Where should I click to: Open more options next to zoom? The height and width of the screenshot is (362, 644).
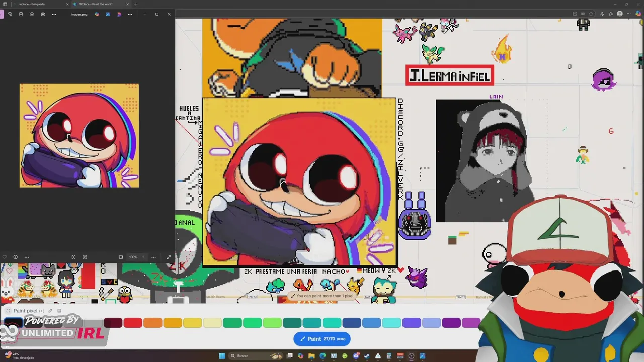coord(153,257)
